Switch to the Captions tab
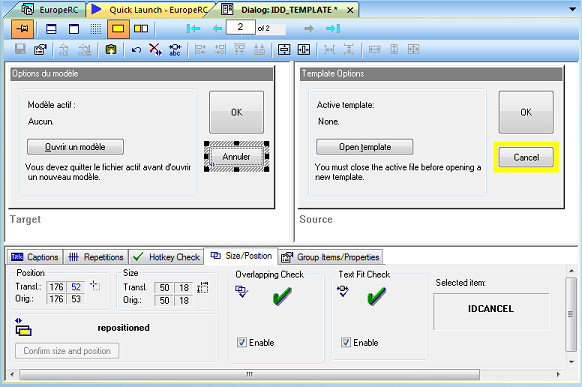Screen dimensions: 582x387 pyautogui.click(x=35, y=257)
